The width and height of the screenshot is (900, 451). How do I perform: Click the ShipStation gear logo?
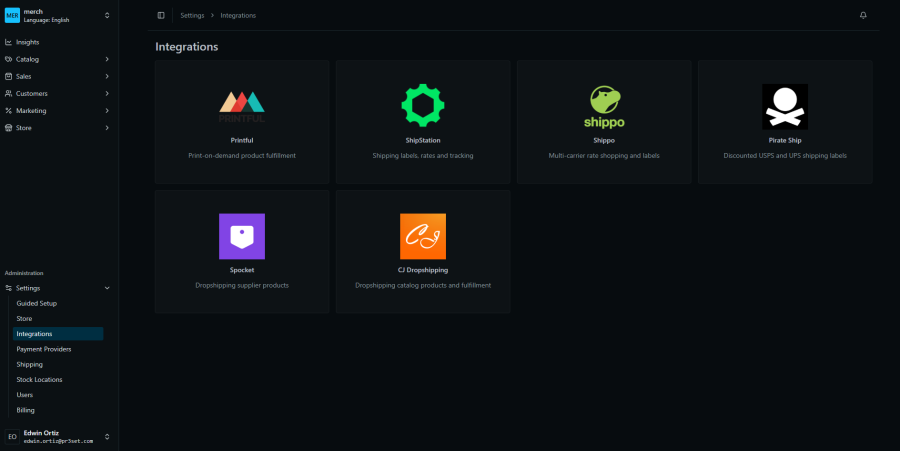(x=423, y=106)
